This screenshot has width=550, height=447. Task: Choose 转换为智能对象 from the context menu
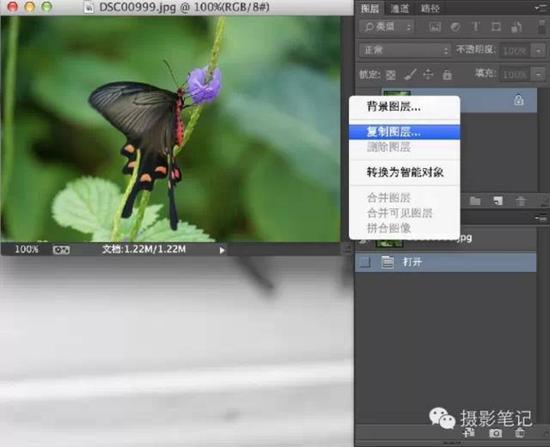[404, 172]
